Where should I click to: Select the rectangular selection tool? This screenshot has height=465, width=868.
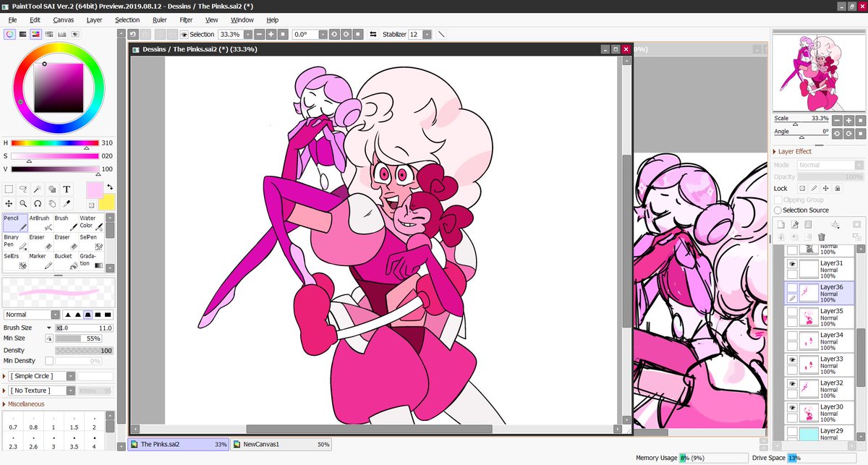[9, 189]
